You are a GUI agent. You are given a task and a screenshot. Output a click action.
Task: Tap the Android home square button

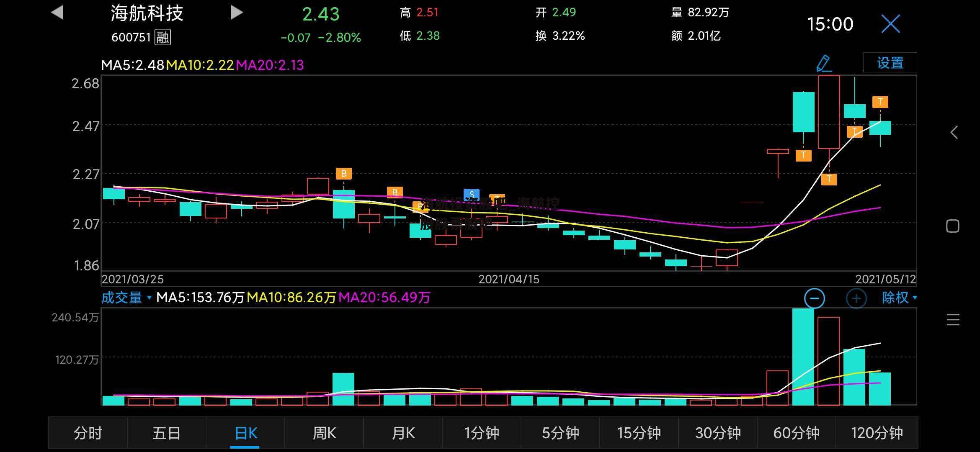pos(952,226)
